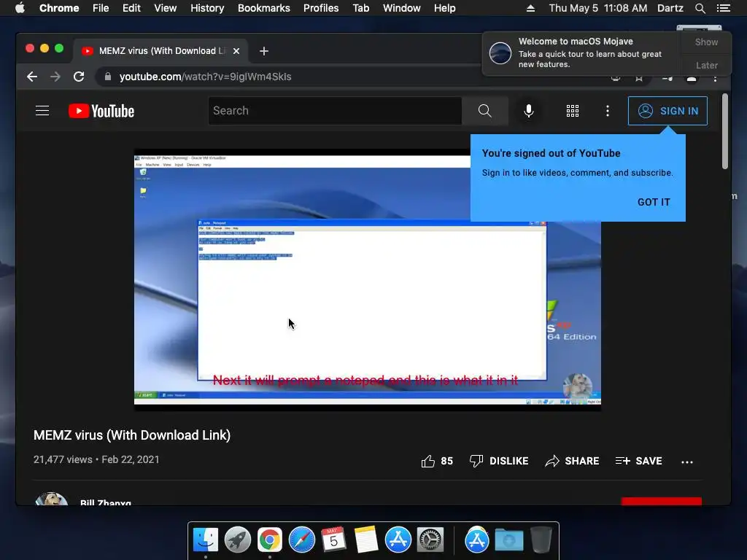Open the Chrome application menu
Screen dimensions: 747x560
(x=59, y=8)
